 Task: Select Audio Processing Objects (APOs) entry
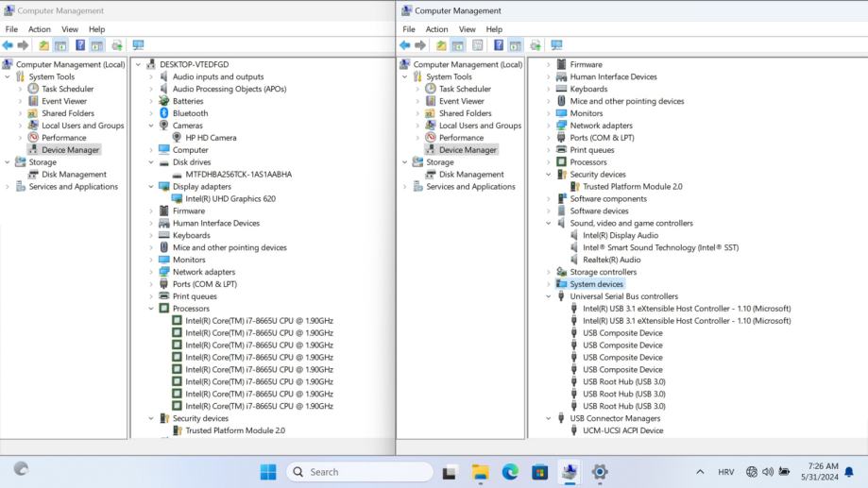point(230,89)
